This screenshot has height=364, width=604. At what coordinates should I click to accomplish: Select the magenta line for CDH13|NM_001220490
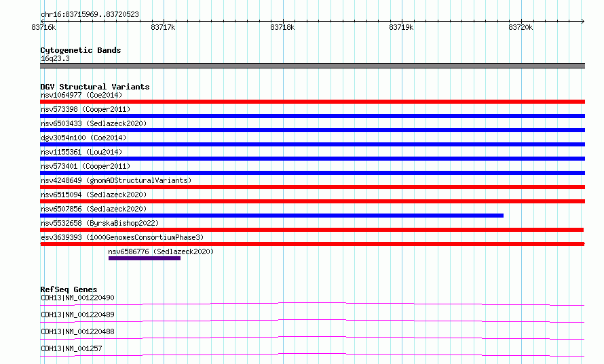pyautogui.click(x=312, y=304)
